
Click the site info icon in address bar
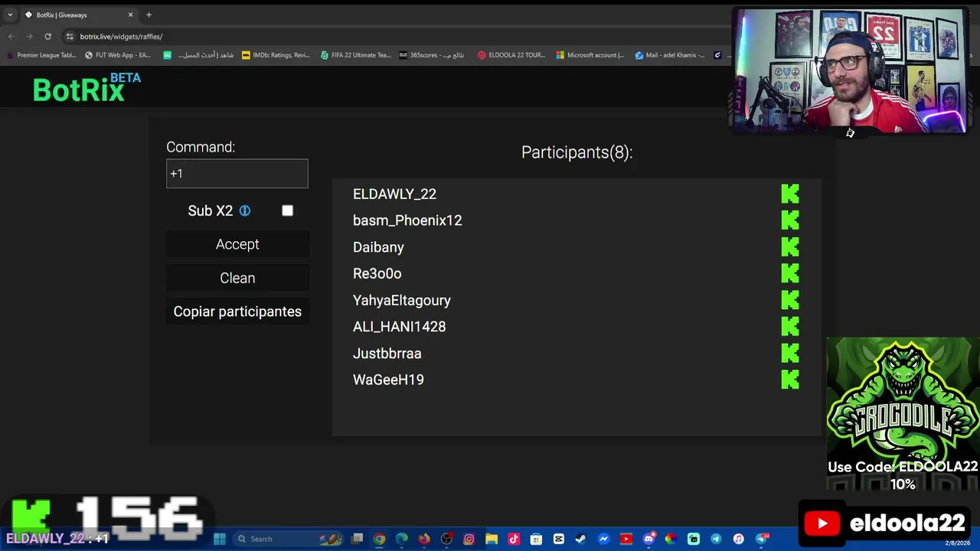70,36
